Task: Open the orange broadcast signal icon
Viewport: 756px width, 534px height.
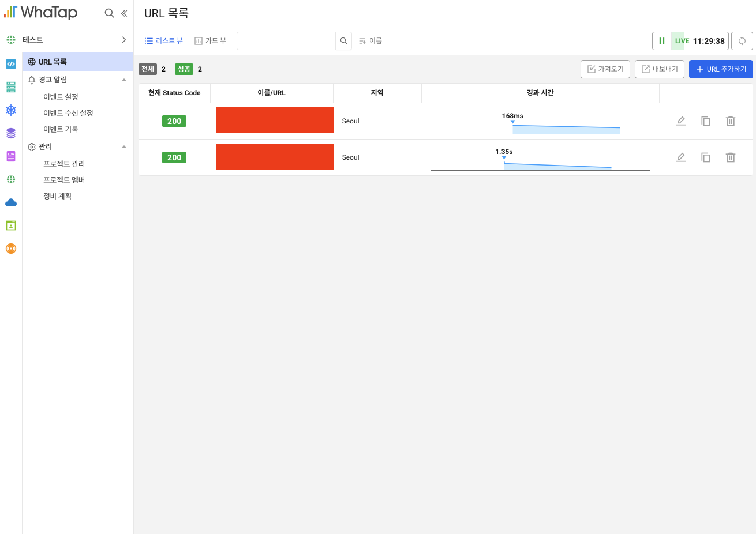Action: [x=11, y=249]
